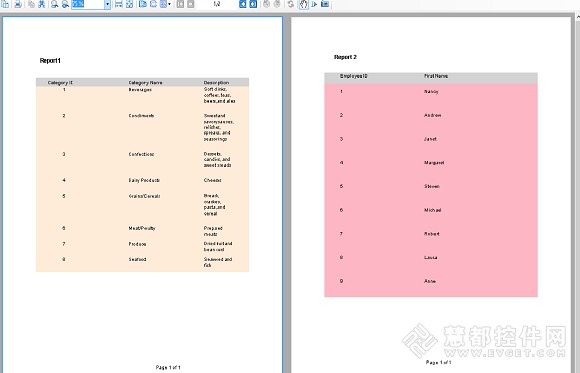Click the Seafood category name
The image size is (580, 373).
click(138, 259)
